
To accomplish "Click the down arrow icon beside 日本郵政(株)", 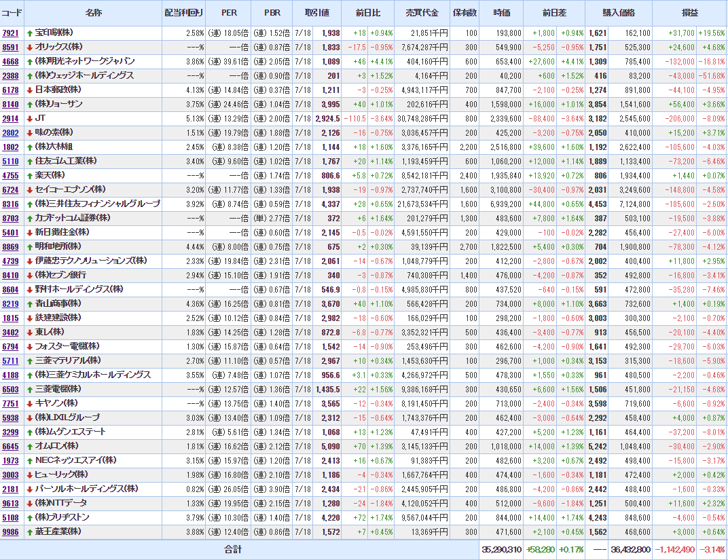I will pos(29,90).
